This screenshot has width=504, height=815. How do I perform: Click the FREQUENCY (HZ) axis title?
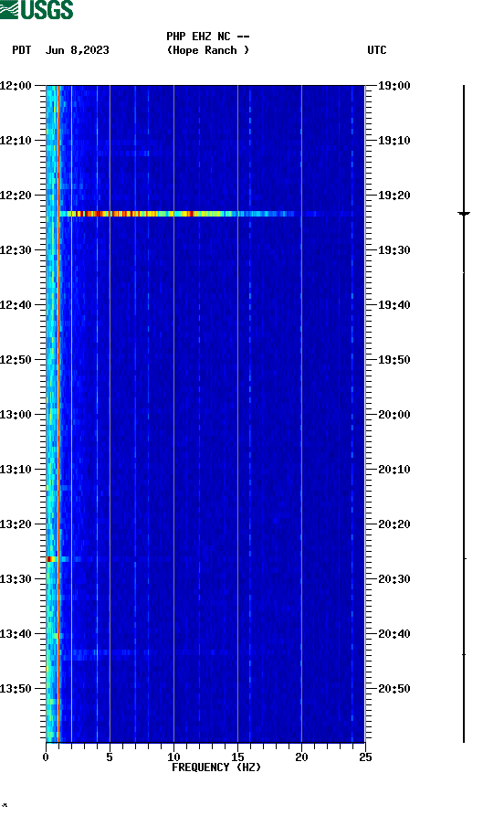point(216,767)
